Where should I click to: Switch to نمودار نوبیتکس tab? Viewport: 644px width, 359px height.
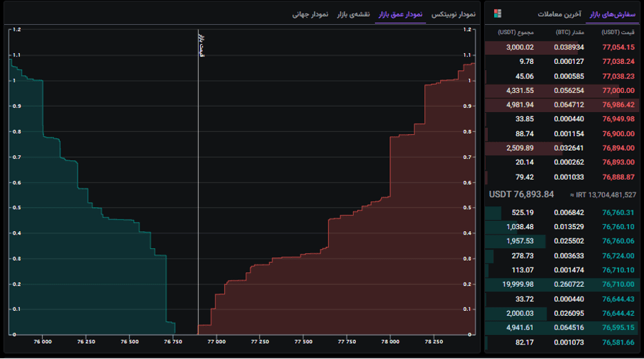(453, 14)
